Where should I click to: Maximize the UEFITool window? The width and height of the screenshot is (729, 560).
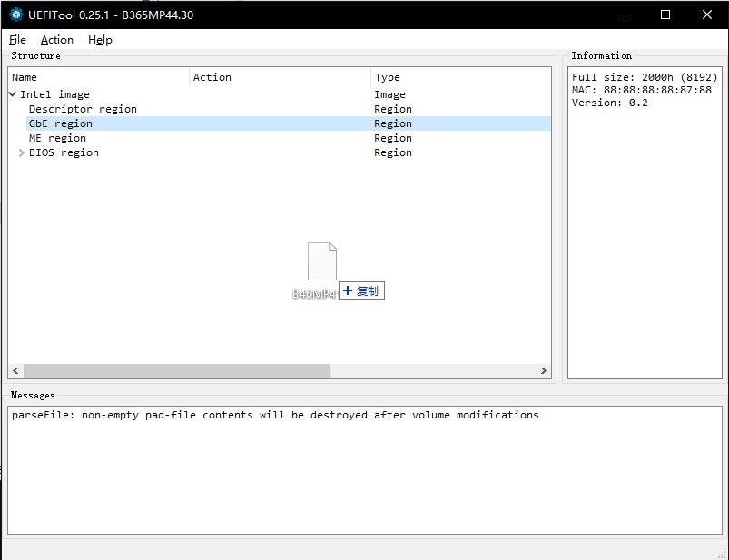[665, 15]
